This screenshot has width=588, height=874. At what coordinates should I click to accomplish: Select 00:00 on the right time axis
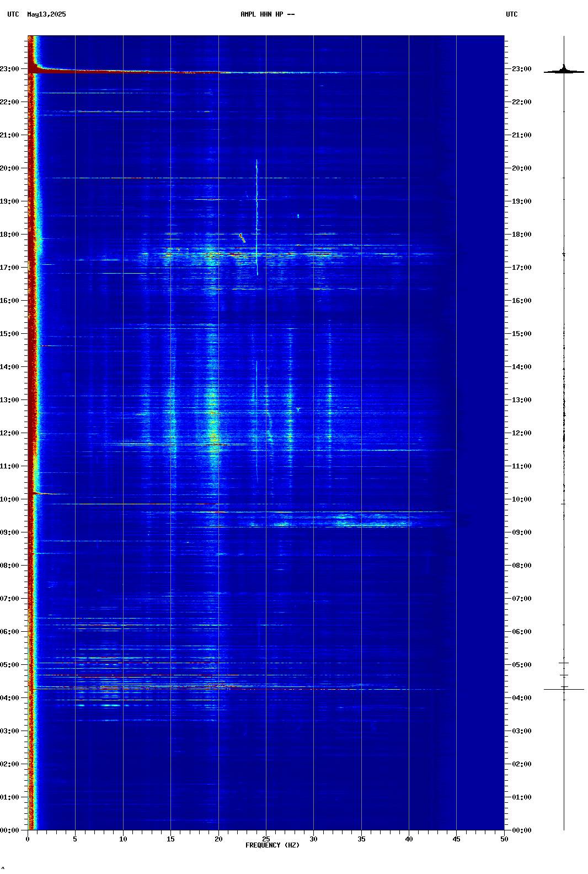[522, 830]
